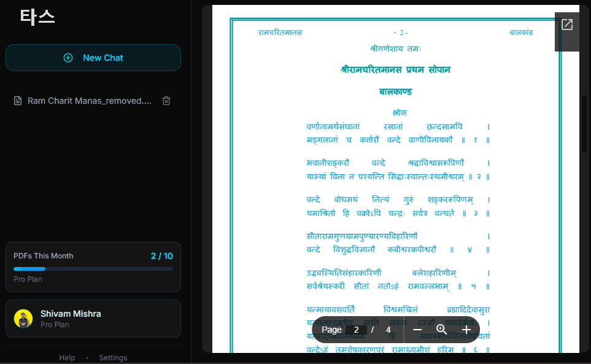Click the document icon beside Ram Charit Manas file
Image resolution: width=591 pixels, height=364 pixels.
tap(18, 101)
